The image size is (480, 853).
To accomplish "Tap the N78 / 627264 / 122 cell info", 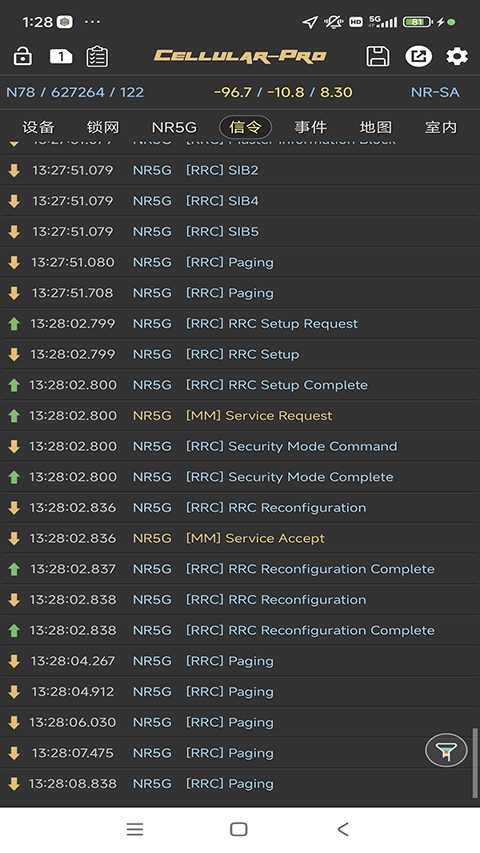I will point(75,92).
